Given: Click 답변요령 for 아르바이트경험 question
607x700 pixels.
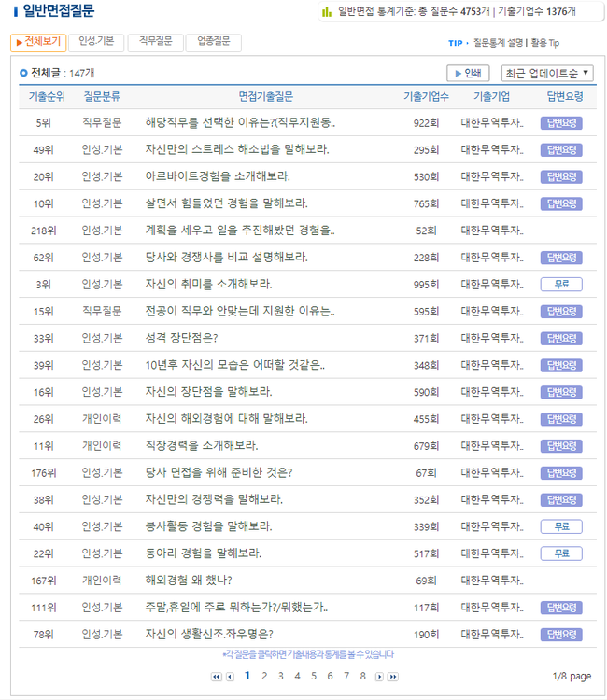Looking at the screenshot, I should (561, 176).
